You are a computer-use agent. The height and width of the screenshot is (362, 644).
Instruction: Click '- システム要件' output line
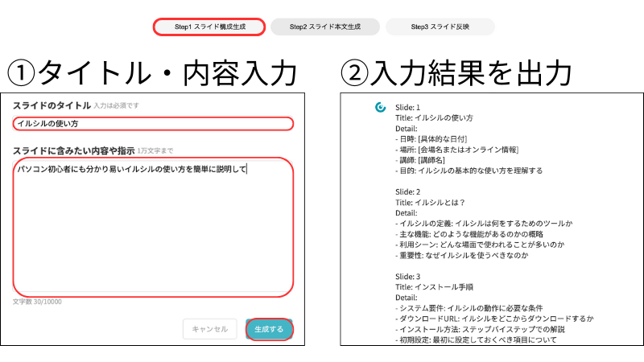[469, 308]
